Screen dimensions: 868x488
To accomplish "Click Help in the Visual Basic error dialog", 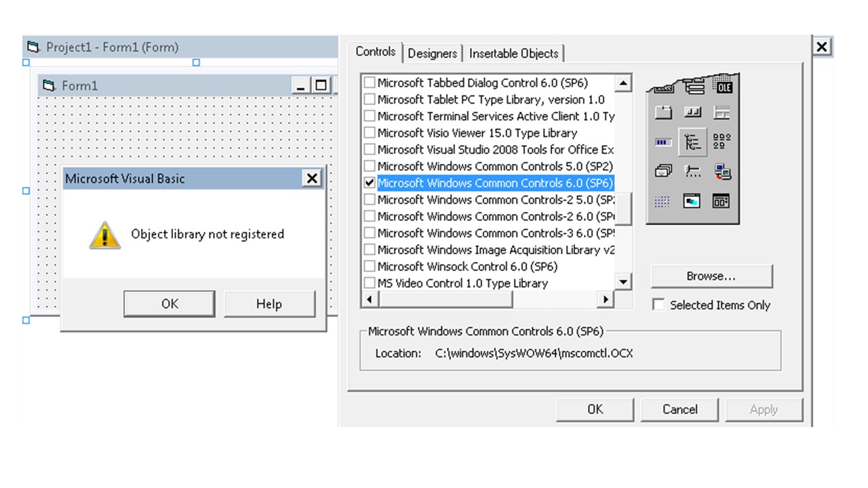I will tap(269, 304).
